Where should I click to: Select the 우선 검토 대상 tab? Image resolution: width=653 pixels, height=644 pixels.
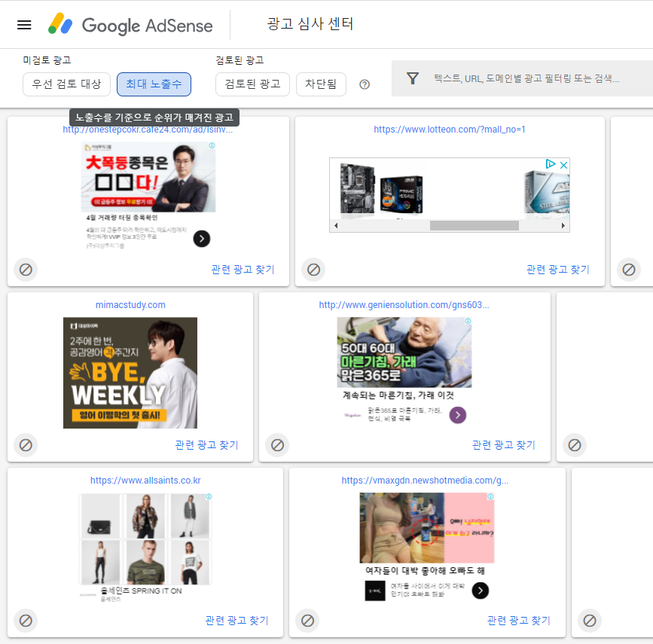coord(66,84)
